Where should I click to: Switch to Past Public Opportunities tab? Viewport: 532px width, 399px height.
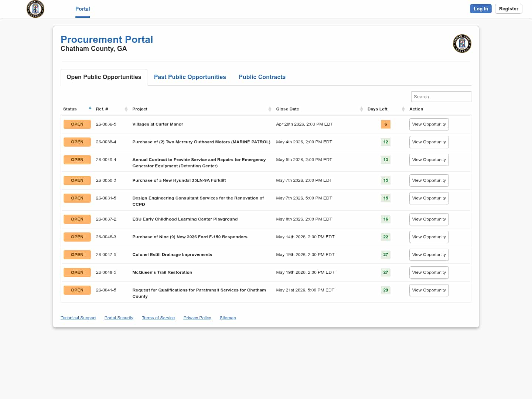190,77
